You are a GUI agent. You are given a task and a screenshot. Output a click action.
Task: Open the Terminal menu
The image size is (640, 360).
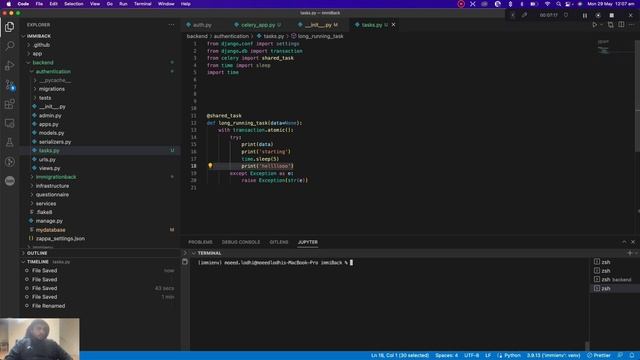142,4
